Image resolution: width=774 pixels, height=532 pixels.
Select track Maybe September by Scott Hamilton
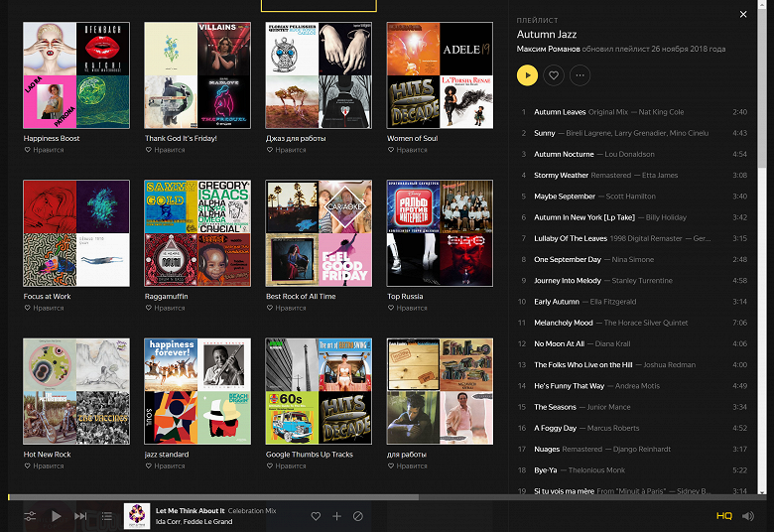tap(634, 197)
